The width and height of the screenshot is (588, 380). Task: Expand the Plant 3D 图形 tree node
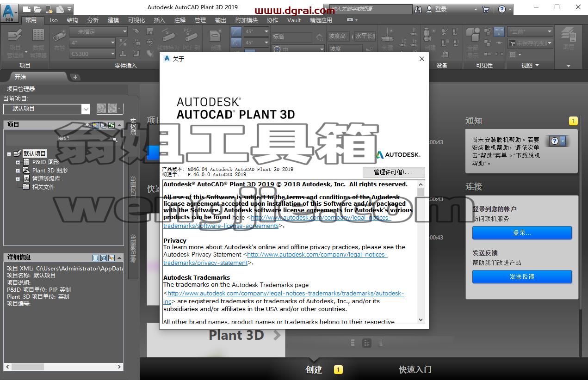pyautogui.click(x=18, y=171)
